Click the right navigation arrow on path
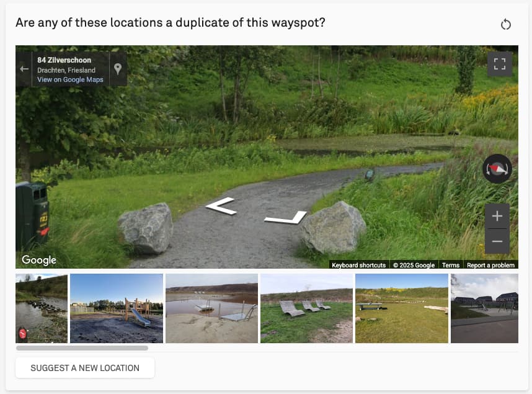Screen dimensions: 532x394 pyautogui.click(x=286, y=217)
